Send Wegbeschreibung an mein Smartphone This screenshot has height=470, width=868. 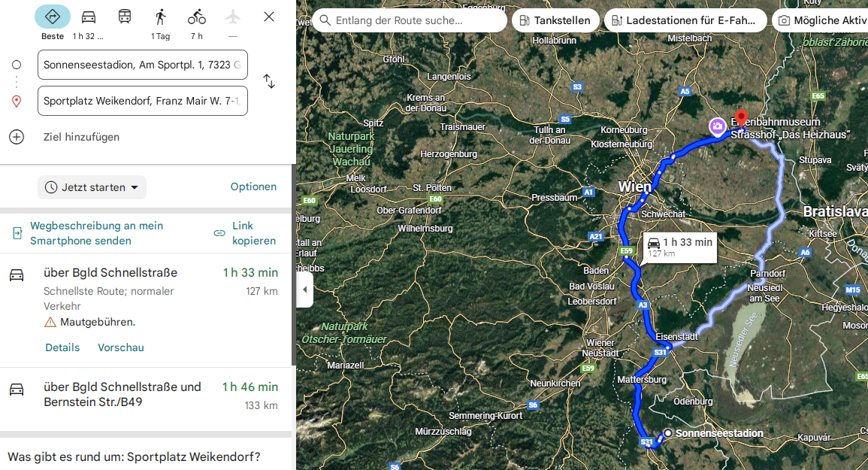point(96,233)
